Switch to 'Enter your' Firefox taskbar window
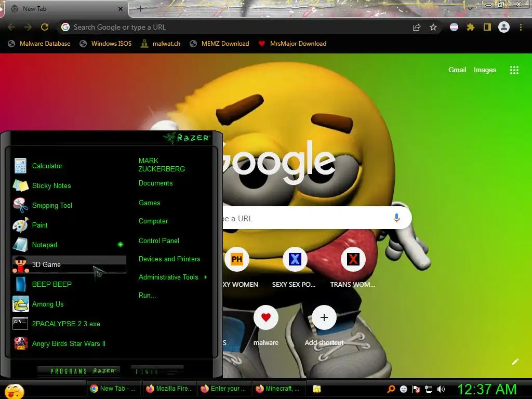 223,389
